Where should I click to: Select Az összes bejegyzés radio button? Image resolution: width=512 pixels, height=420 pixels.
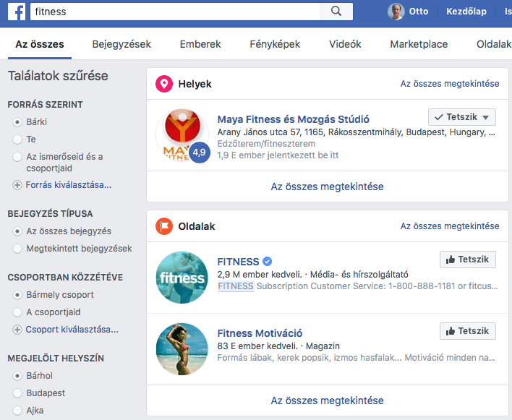17,231
